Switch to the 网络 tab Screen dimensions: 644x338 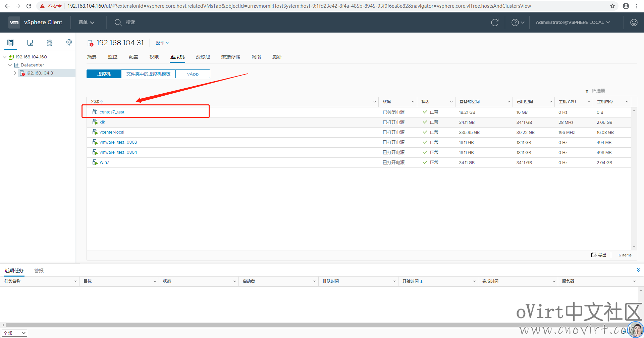point(256,57)
